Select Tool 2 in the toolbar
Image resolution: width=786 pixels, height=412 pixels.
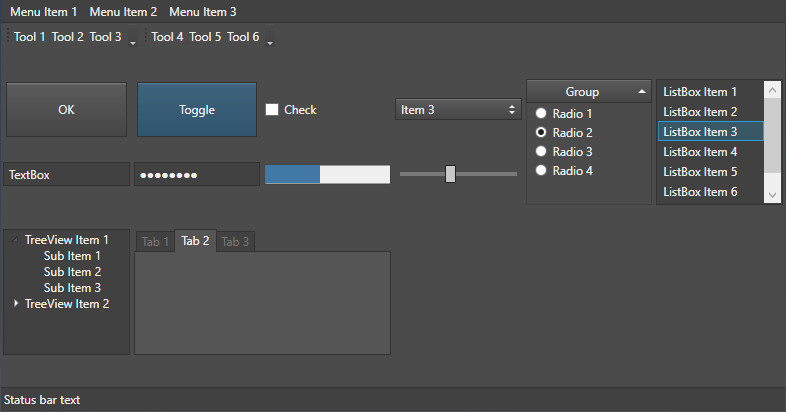(68, 37)
